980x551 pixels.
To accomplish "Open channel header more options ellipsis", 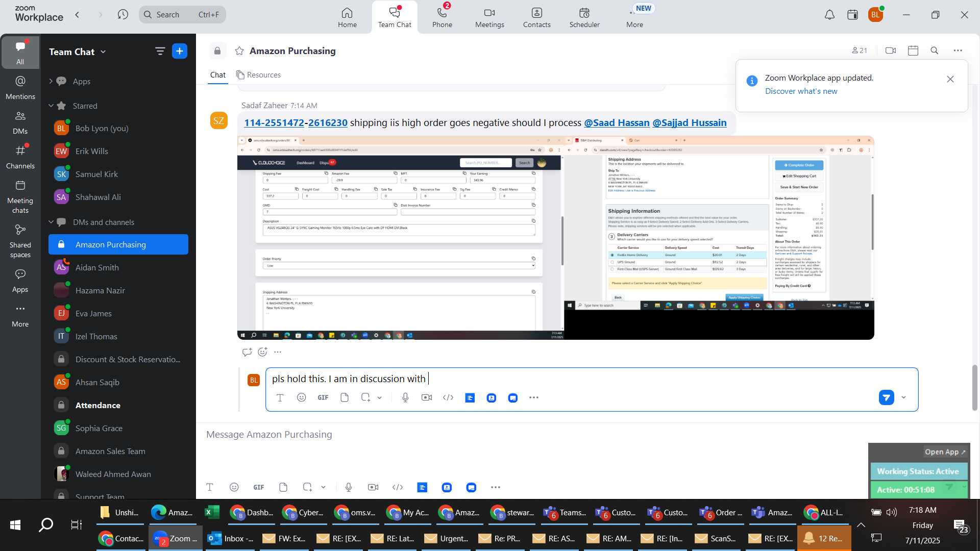I will (958, 51).
